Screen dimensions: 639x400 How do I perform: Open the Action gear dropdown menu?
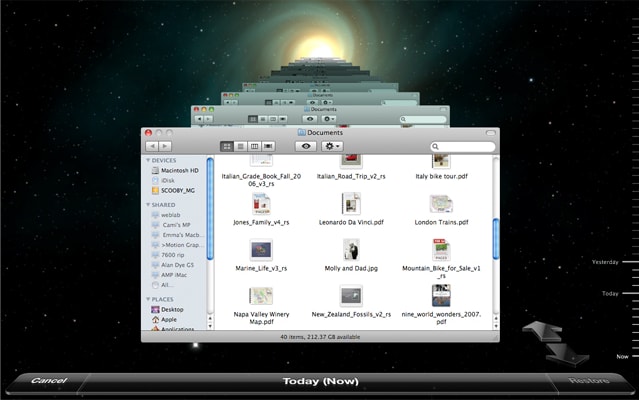332,146
